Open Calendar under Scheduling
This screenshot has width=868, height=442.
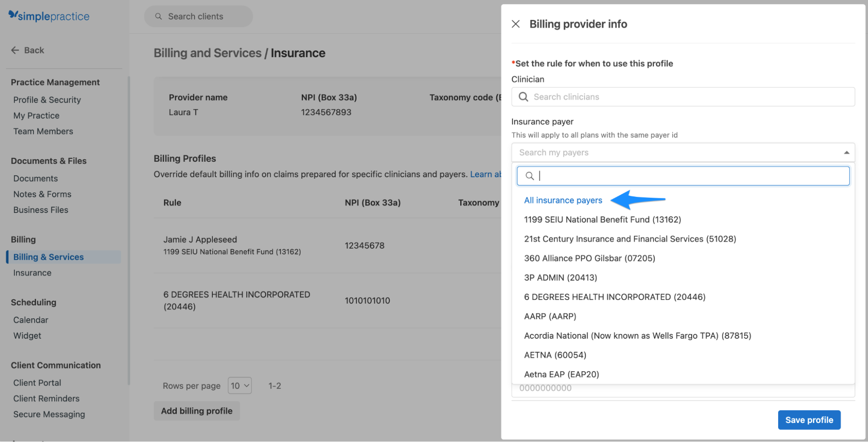pos(30,320)
